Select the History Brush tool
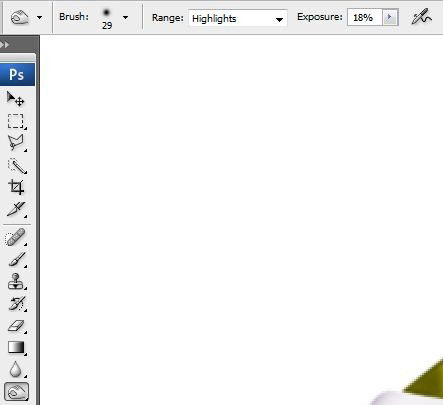443x405 pixels. point(17,304)
